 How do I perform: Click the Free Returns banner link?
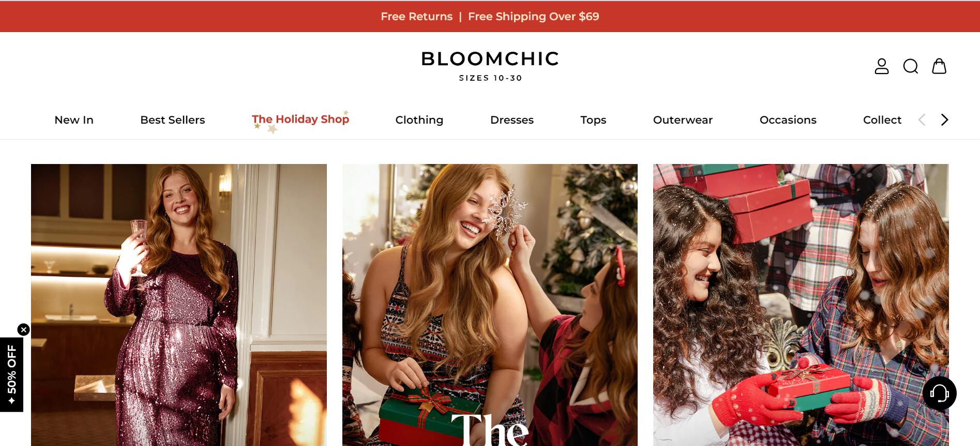point(417,17)
